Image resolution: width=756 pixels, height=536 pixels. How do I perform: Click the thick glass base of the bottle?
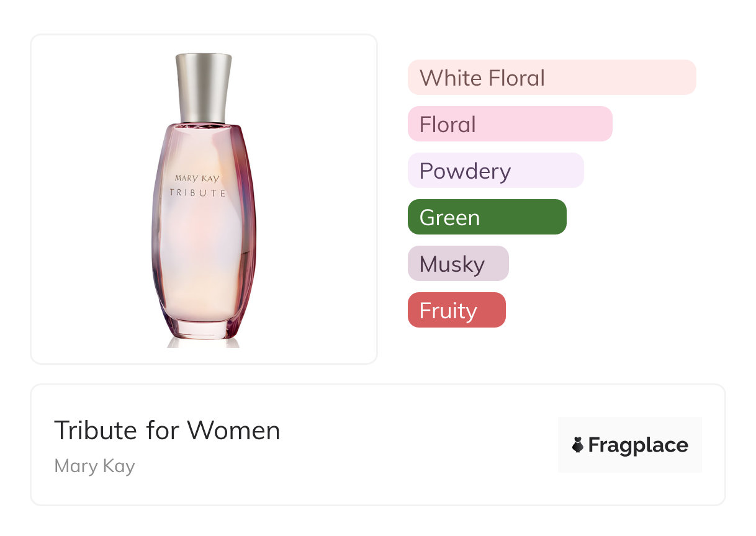[x=199, y=328]
